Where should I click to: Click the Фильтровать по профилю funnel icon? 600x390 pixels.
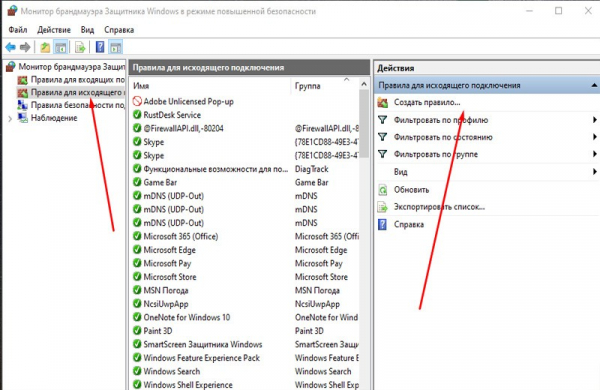tap(382, 120)
